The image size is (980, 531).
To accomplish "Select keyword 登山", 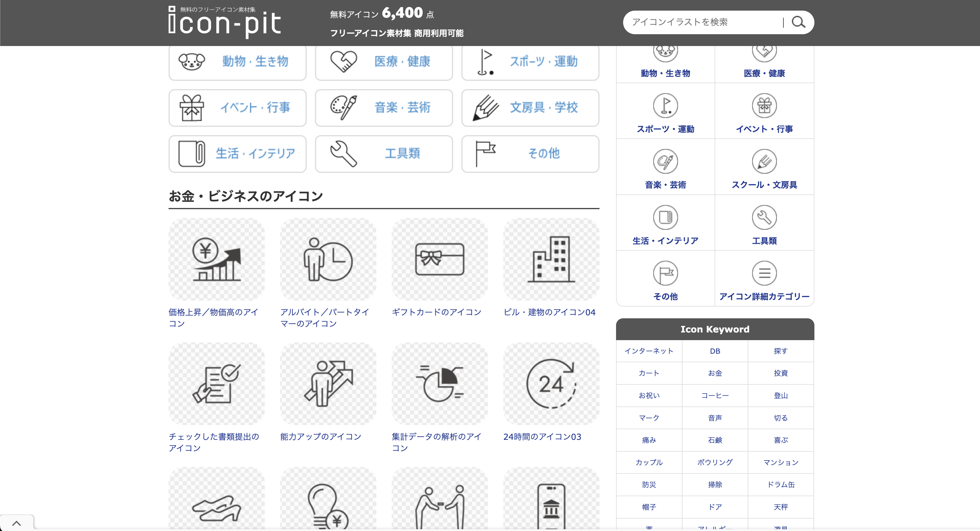I will (781, 395).
